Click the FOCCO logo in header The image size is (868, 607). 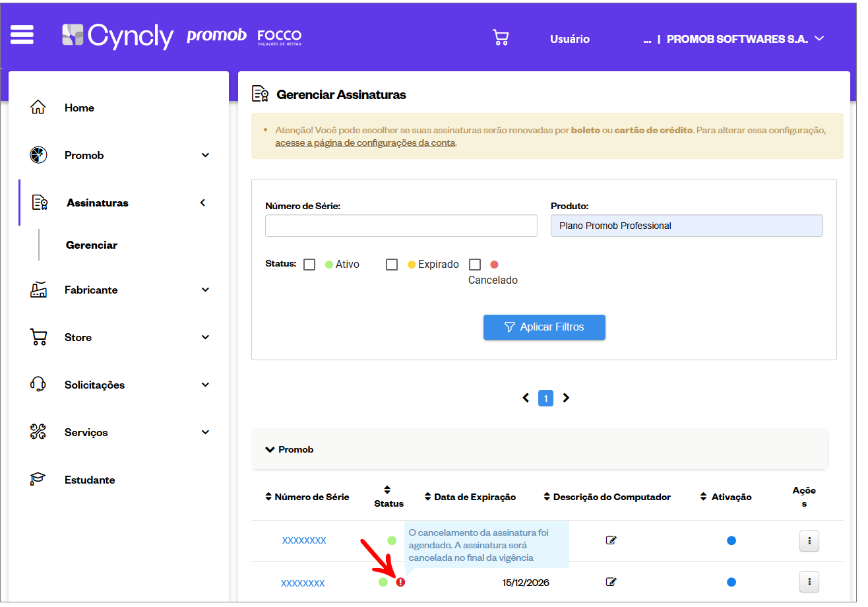click(279, 37)
